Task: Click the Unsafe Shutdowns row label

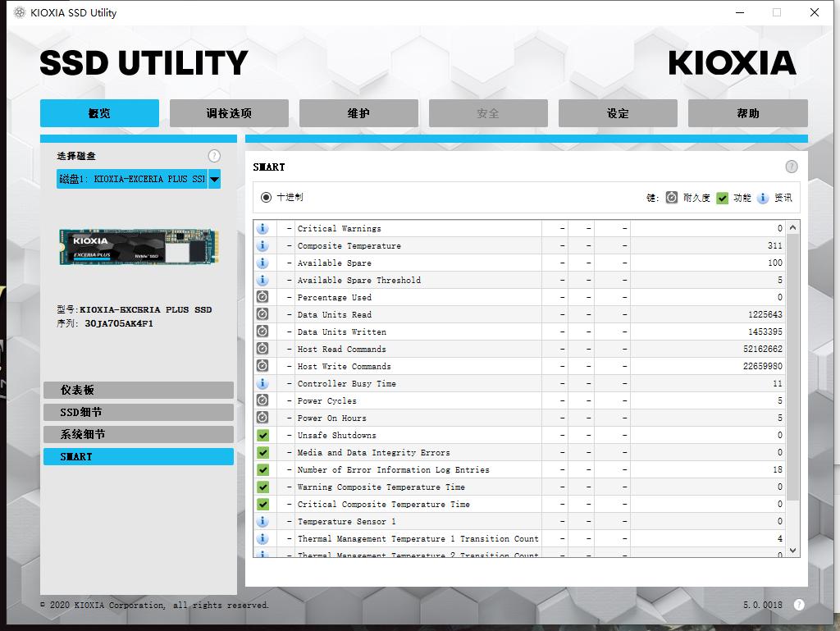Action: point(337,435)
